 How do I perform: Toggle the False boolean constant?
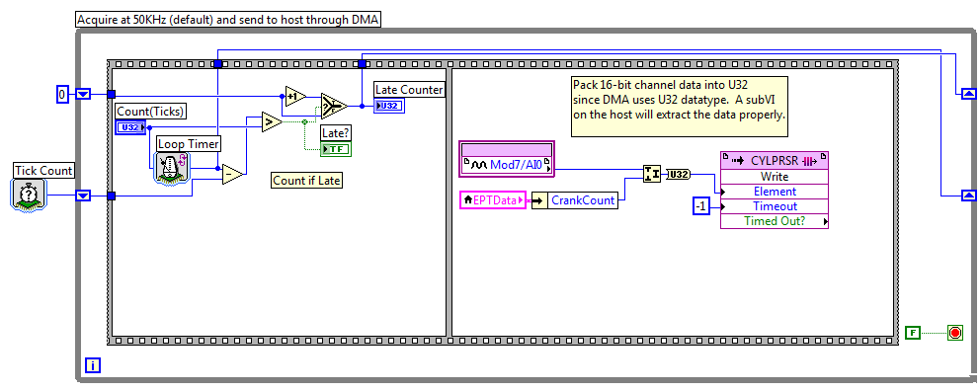[913, 333]
